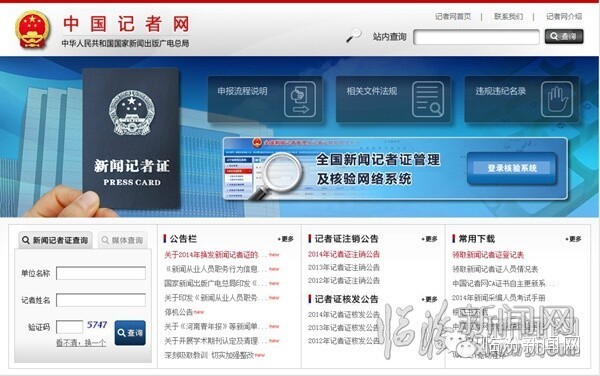This screenshot has height=376, width=600.
Task: Open 2013年记者证核发公告
Action: [x=344, y=328]
